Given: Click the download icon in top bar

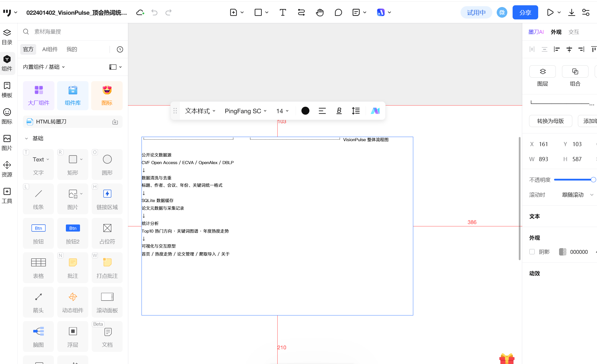Looking at the screenshot, I should (x=571, y=12).
